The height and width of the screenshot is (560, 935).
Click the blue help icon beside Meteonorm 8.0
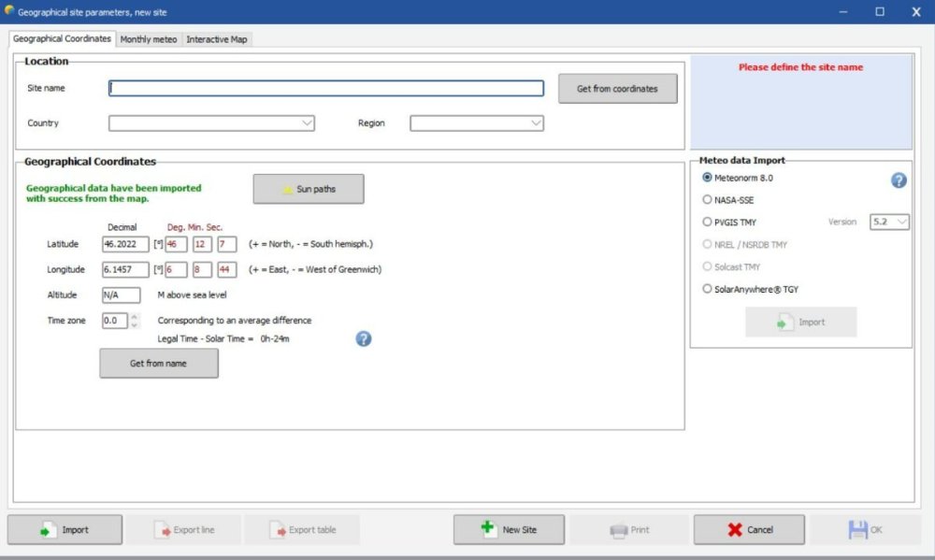[x=899, y=180]
